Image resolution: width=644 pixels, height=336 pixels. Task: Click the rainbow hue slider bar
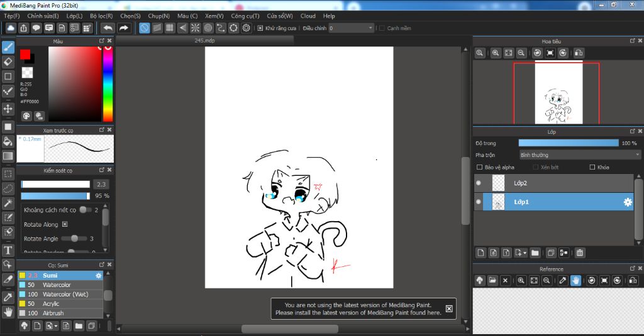click(x=108, y=84)
